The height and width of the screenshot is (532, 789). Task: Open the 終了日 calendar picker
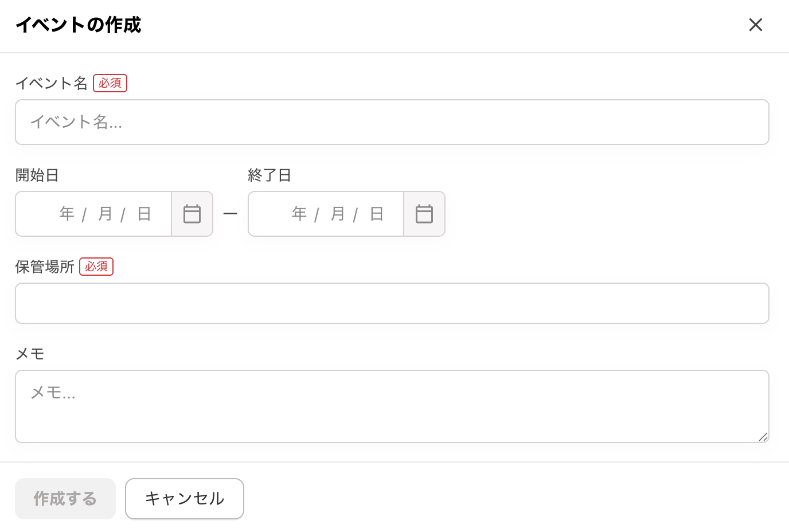(x=424, y=214)
